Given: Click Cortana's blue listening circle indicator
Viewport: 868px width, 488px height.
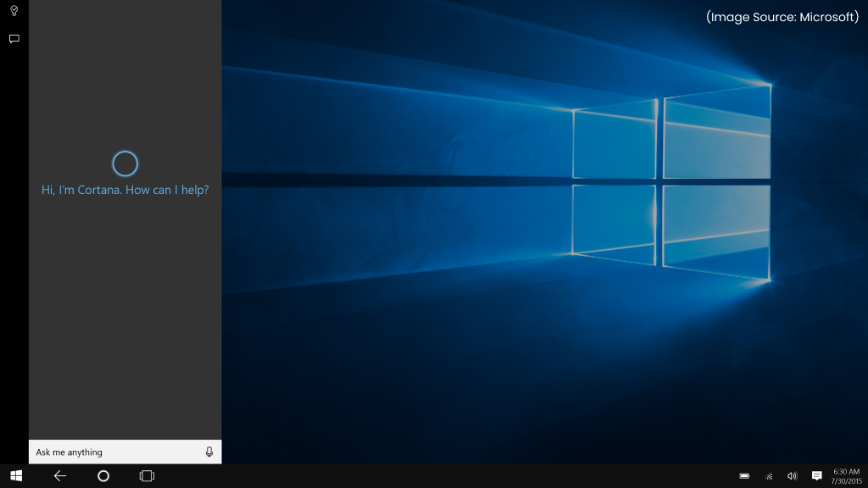Looking at the screenshot, I should click(x=125, y=163).
